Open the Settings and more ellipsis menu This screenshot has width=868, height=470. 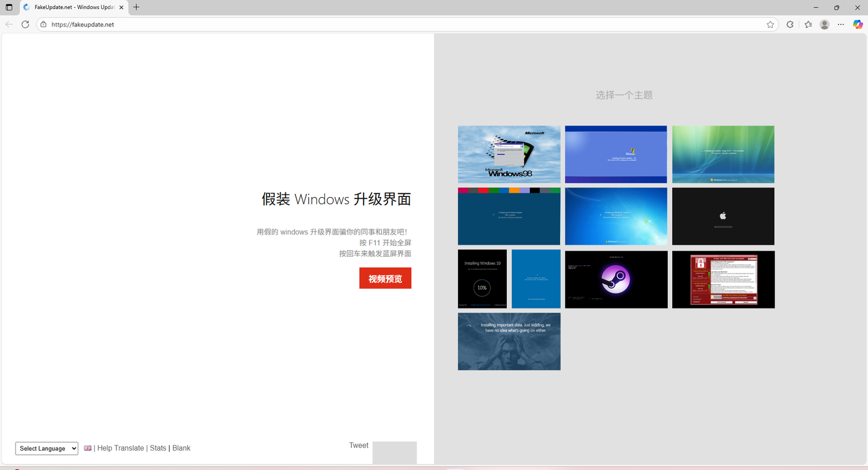pos(841,25)
